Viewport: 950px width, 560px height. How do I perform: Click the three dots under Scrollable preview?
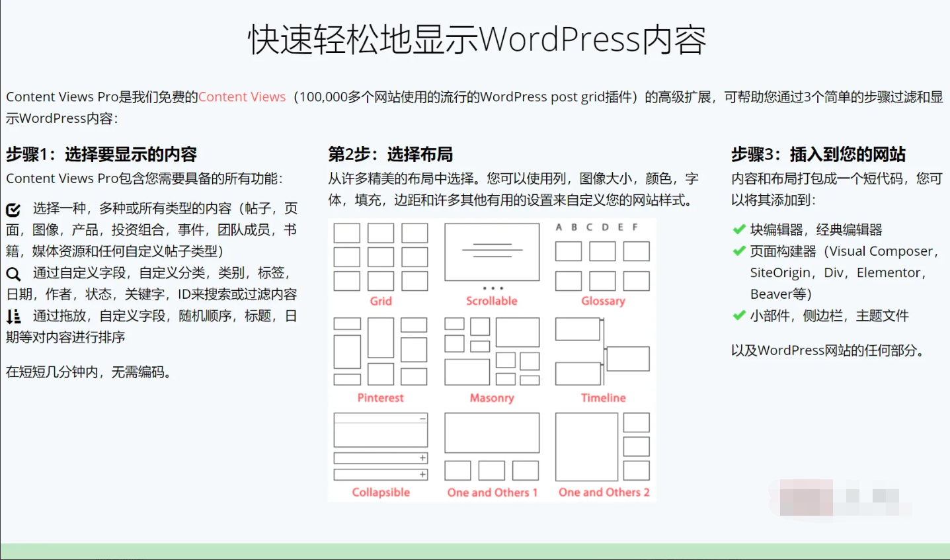click(493, 288)
